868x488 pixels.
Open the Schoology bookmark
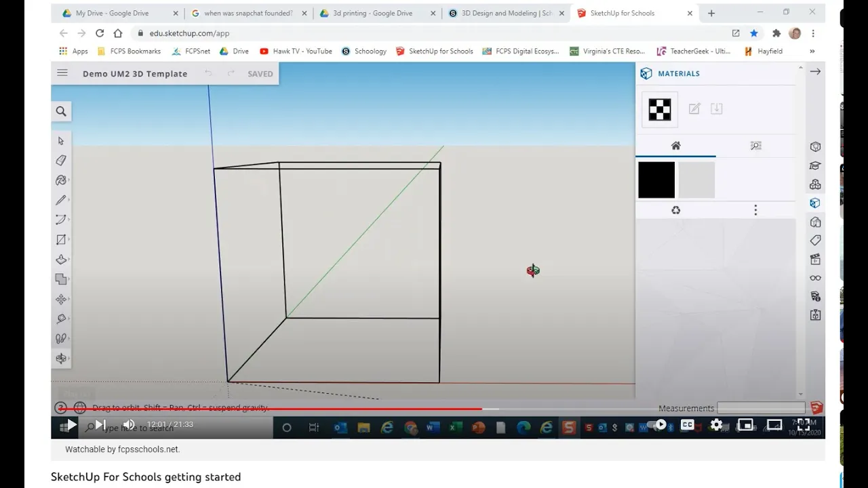[x=364, y=51]
